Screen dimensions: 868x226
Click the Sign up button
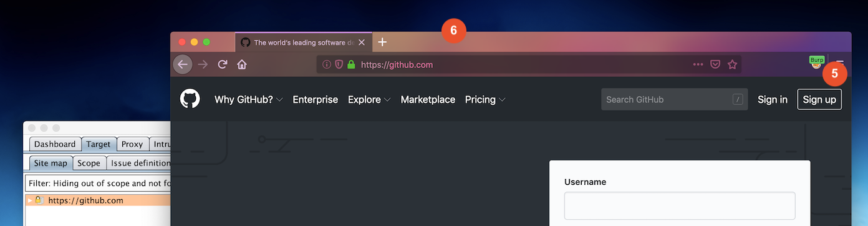tap(819, 99)
